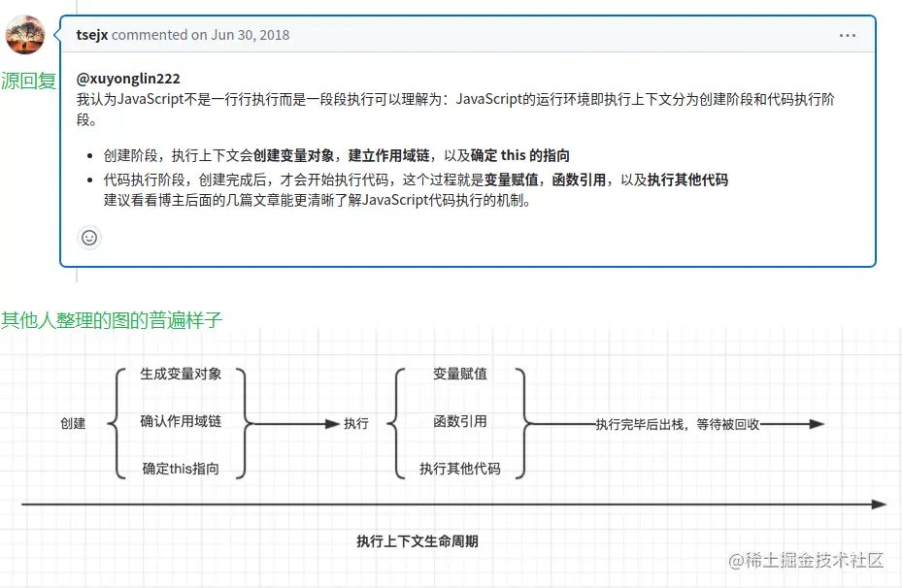Click '生成变量对象' in the diagram
The image size is (902, 588).
181,374
